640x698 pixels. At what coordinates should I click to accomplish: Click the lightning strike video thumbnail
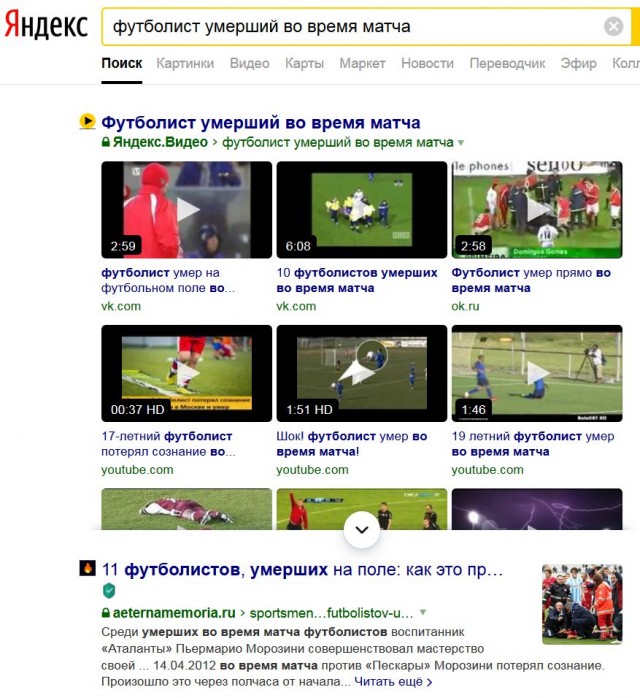point(537,509)
